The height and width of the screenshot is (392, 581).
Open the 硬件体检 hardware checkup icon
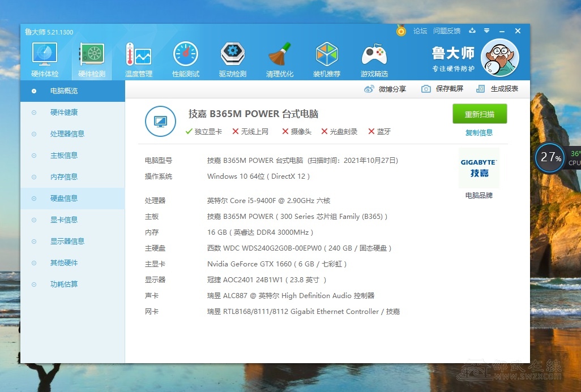click(x=44, y=59)
